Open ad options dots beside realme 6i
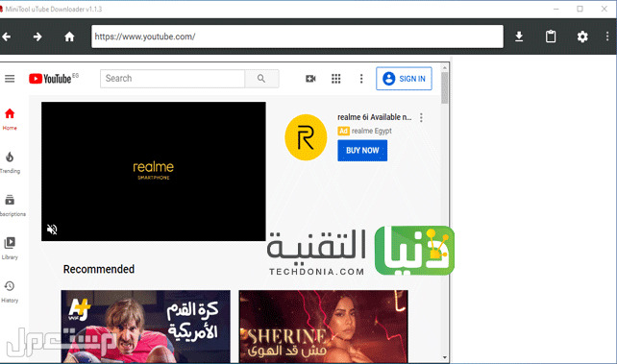 [421, 117]
